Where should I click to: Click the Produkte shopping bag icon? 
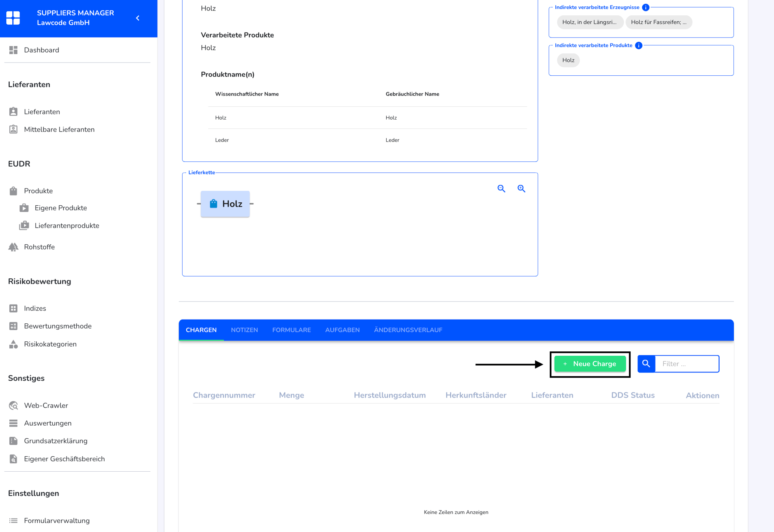[13, 191]
